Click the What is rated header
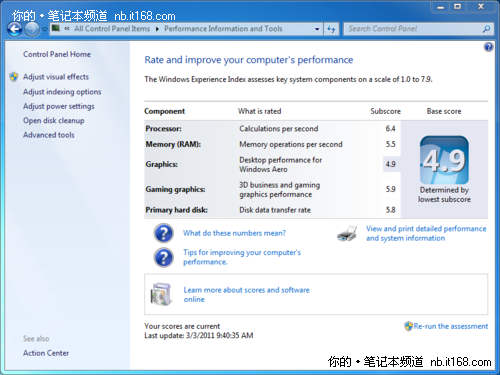Image resolution: width=500 pixels, height=375 pixels. pyautogui.click(x=259, y=111)
